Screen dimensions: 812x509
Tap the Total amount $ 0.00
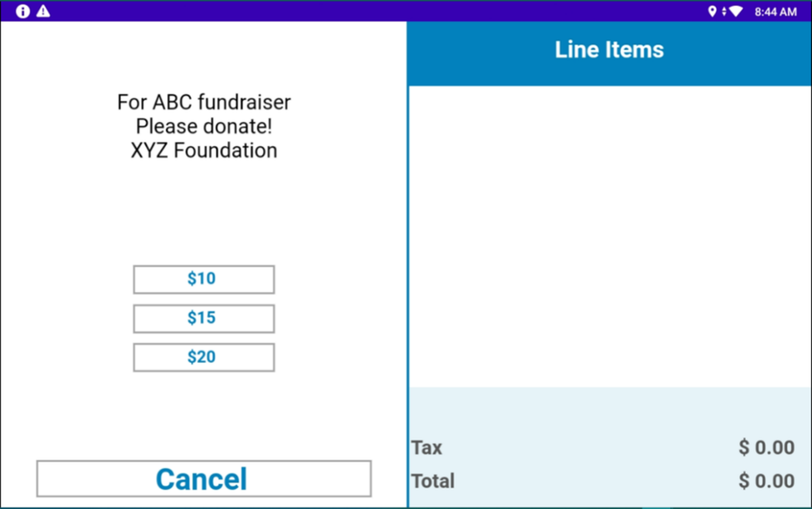(x=766, y=481)
